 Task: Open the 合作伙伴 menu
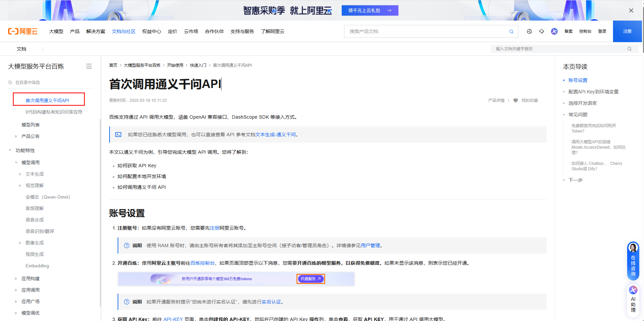click(x=214, y=31)
